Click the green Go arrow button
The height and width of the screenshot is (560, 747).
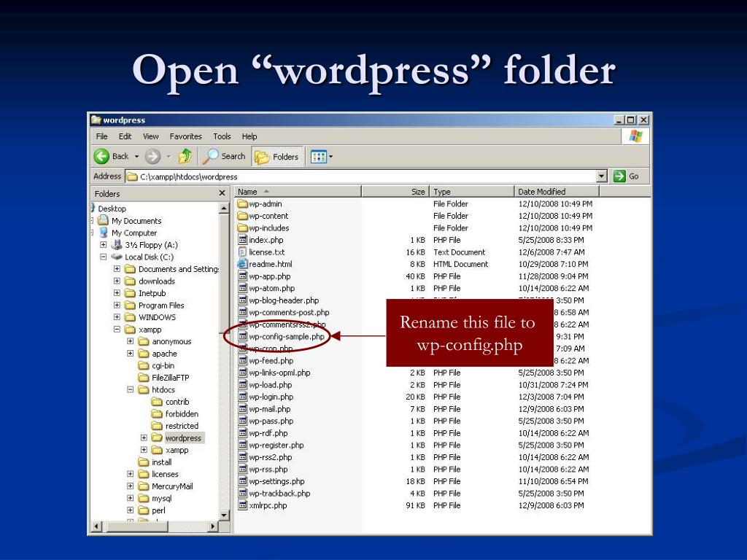click(619, 176)
